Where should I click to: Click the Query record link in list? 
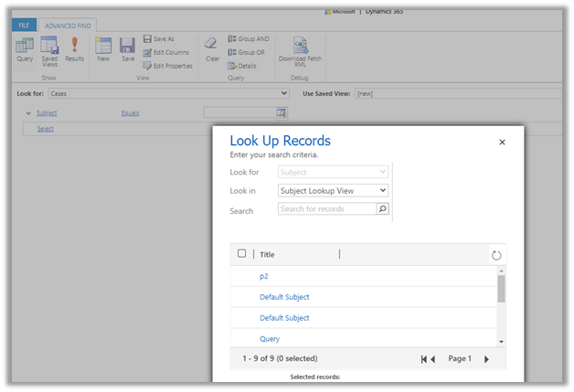point(270,339)
